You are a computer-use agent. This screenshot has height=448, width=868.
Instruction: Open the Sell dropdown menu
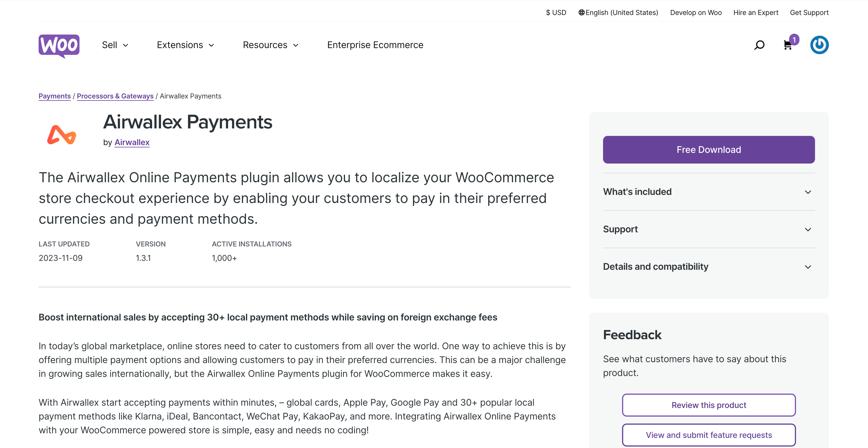(x=115, y=45)
